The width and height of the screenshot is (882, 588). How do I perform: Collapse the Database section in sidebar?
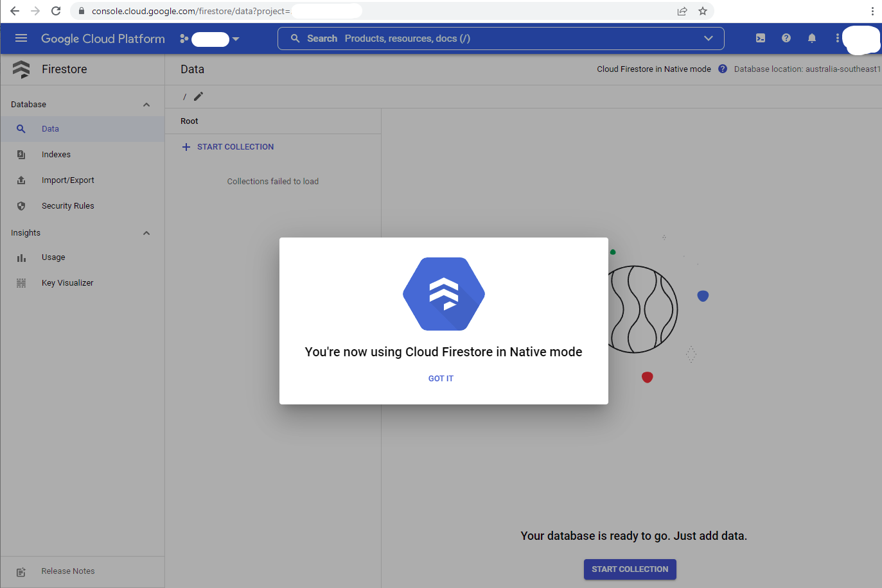[146, 103]
